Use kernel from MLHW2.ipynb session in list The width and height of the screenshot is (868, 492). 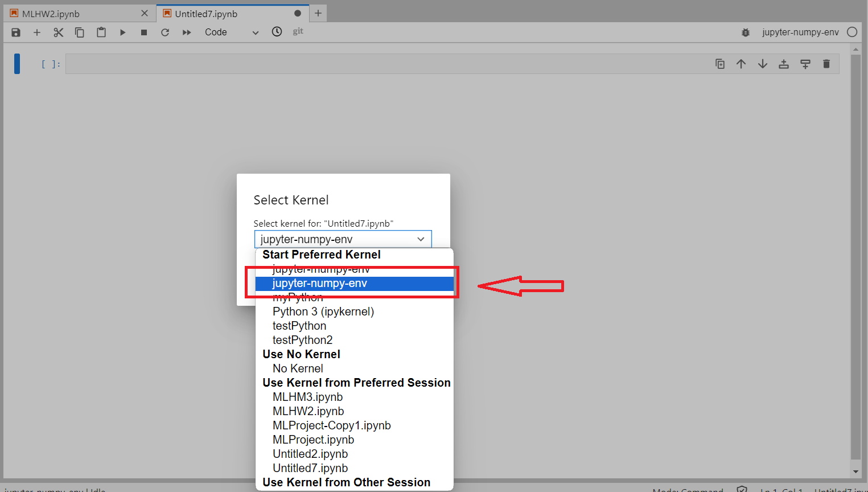[x=355, y=411]
